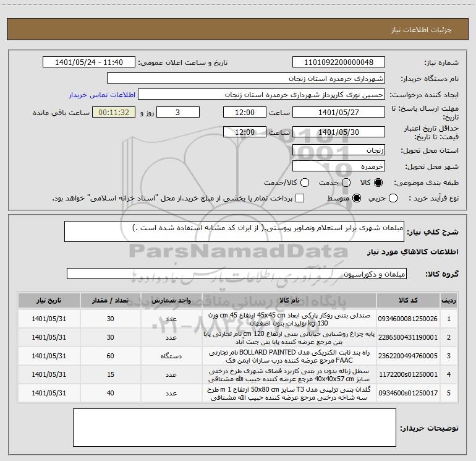
Task: Click concrete street light base name row 2
Action: pyautogui.click(x=289, y=338)
